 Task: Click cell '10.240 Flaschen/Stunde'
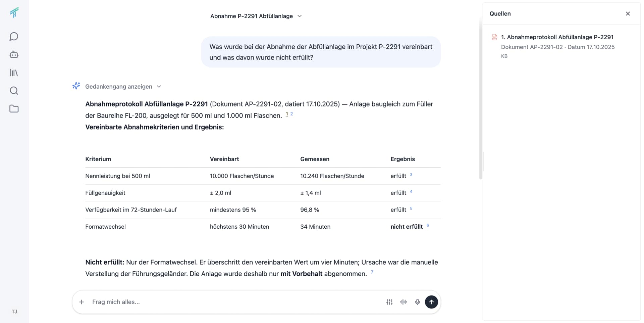tap(332, 176)
